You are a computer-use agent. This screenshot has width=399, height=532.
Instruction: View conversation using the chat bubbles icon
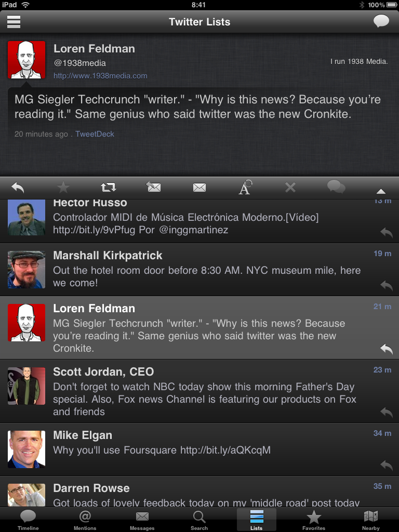point(336,187)
